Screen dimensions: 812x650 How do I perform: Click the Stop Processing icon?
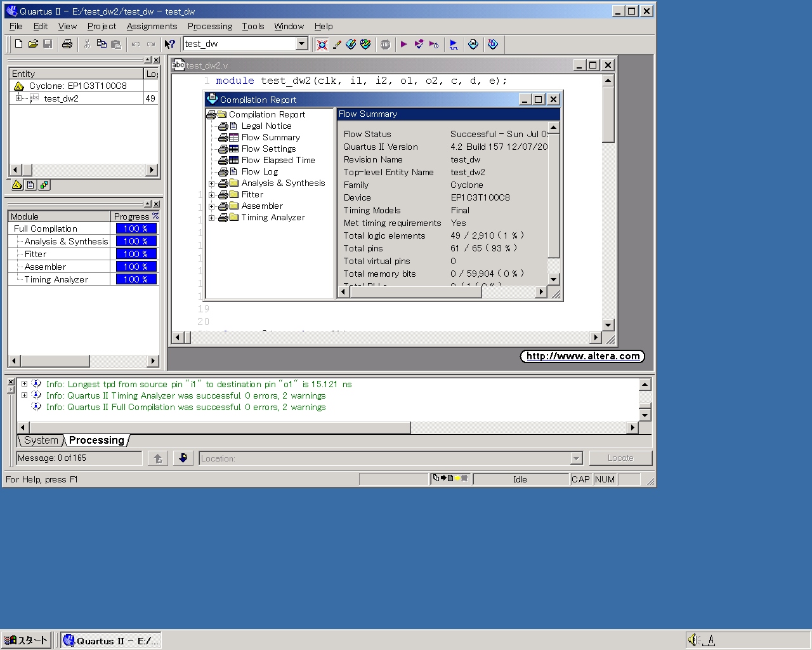385,44
